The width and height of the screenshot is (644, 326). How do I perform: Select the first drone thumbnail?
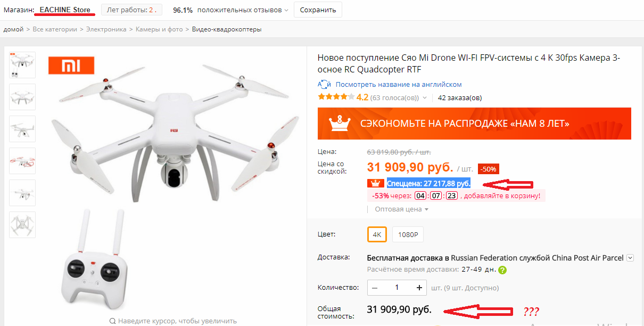pyautogui.click(x=22, y=65)
